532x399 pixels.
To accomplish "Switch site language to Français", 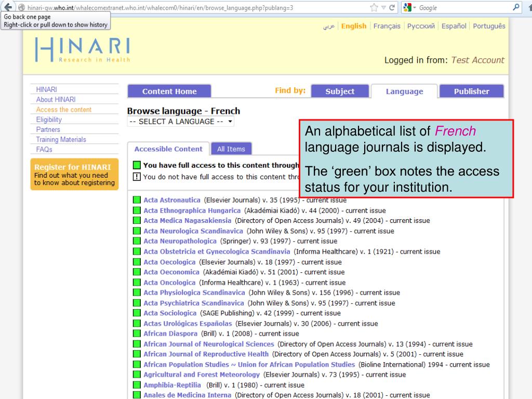I will point(387,26).
